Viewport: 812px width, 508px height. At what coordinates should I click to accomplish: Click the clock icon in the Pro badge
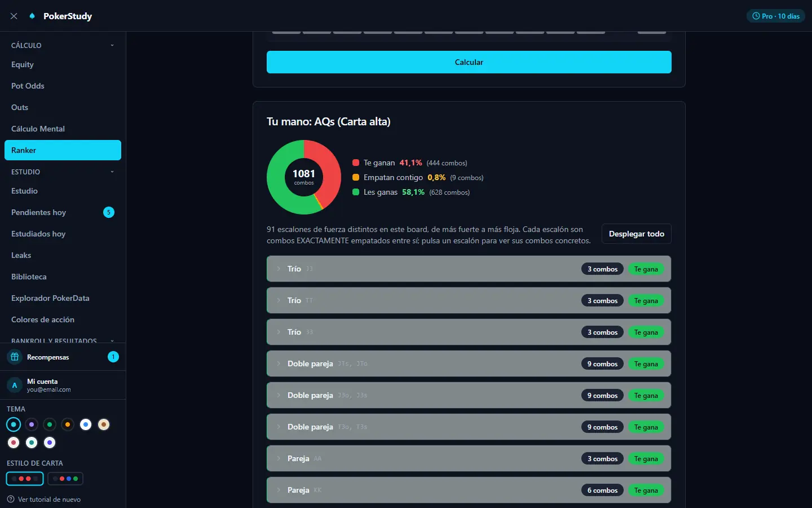(756, 16)
